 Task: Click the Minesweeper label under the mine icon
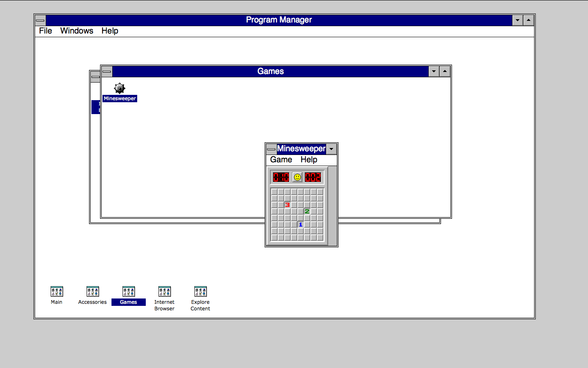(x=120, y=99)
